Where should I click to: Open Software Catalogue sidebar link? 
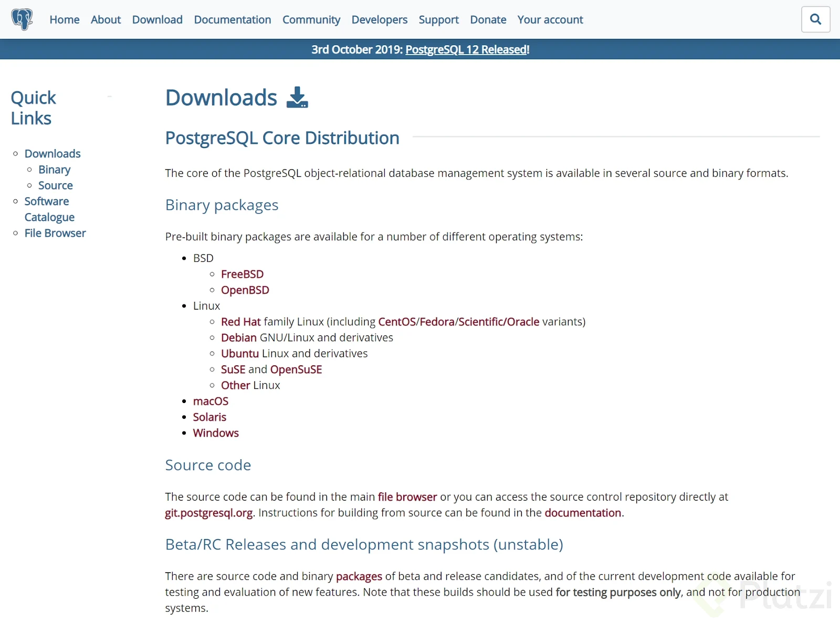pyautogui.click(x=49, y=209)
